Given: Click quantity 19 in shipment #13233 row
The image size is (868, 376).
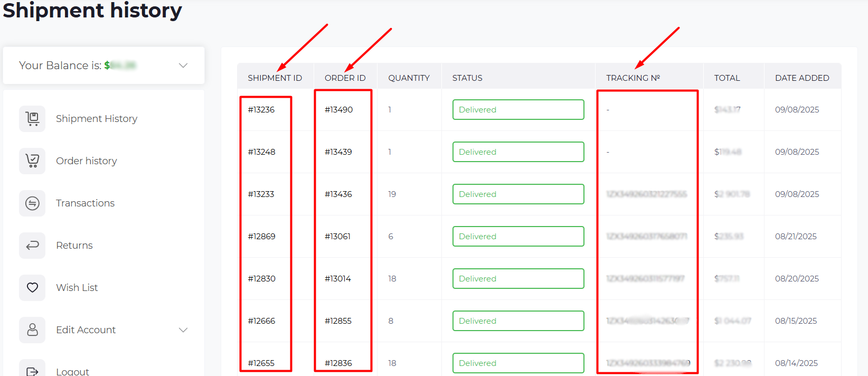Looking at the screenshot, I should (392, 194).
